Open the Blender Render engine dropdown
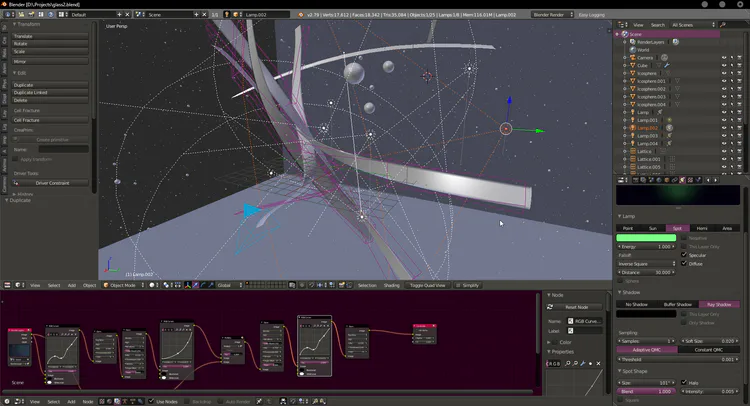Screen dimensions: 750x406 552,14
